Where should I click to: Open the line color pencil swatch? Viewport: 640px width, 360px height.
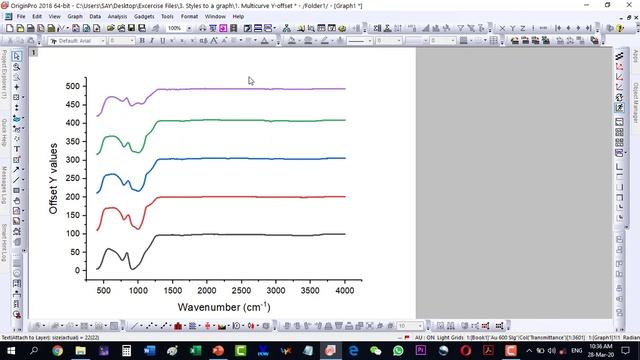325,40
